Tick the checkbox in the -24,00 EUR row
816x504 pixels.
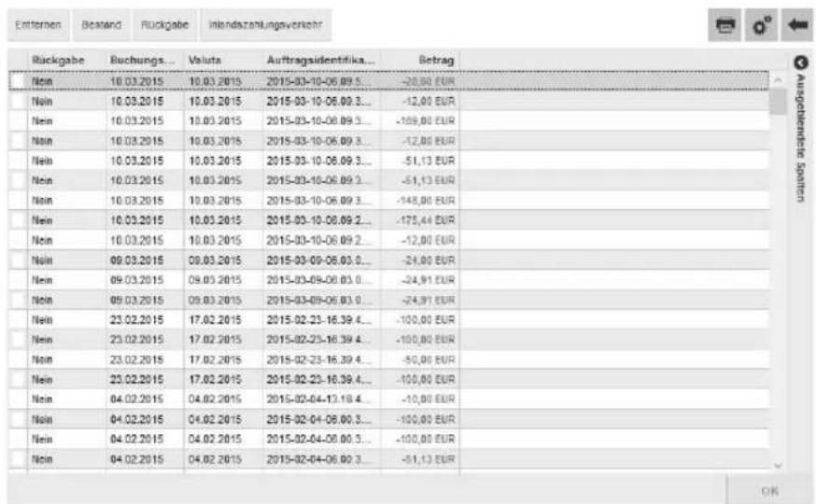tap(19, 260)
